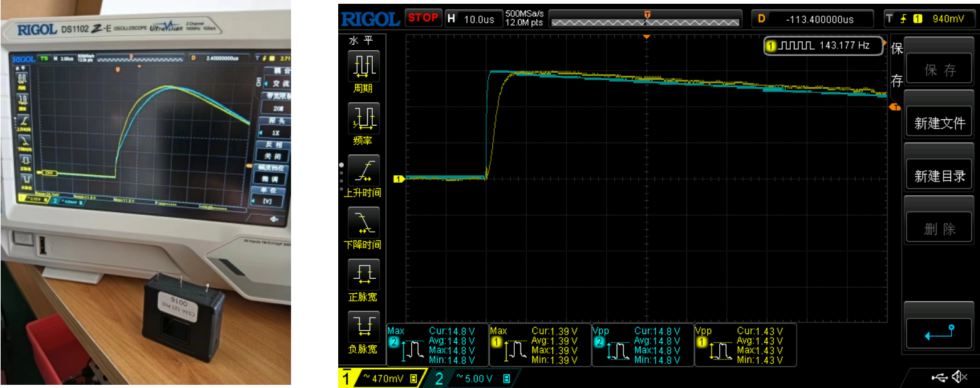Image resolution: width=980 pixels, height=388 pixels.
Task: Click the 删除 delete button
Action: (939, 219)
